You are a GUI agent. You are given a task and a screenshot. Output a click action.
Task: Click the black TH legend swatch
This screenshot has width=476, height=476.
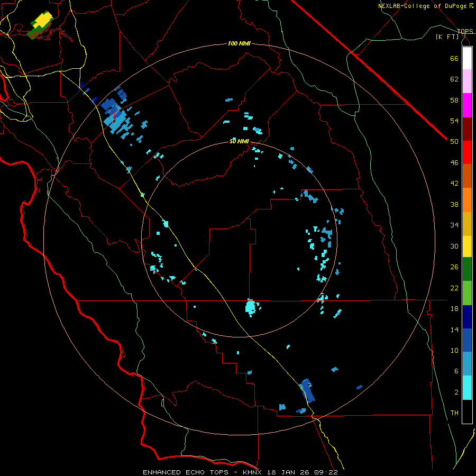coord(467,411)
